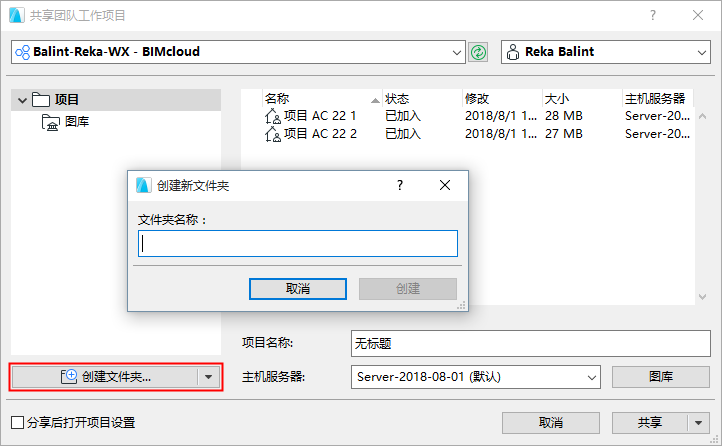Click 取消 in 创建新文件夹 dialog
Viewport: 722px width, 446px height.
coord(298,289)
